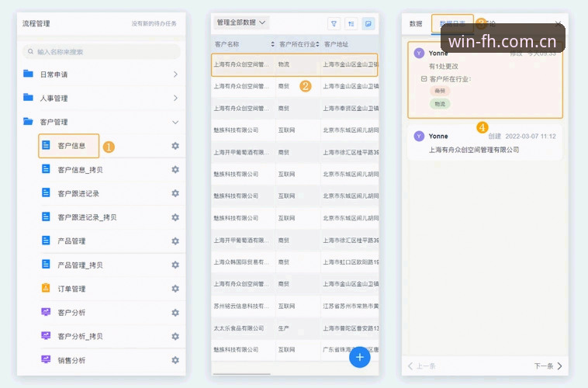The height and width of the screenshot is (388, 588).
Task: Click Yonne's avatar in the creation entry
Action: tap(419, 136)
